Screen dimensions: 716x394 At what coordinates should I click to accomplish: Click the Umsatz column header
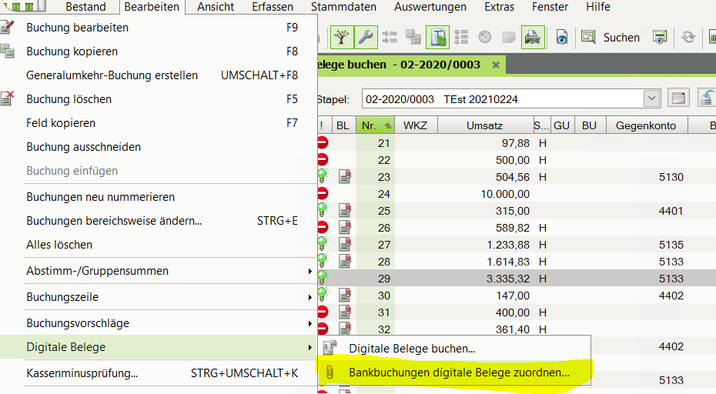[484, 126]
